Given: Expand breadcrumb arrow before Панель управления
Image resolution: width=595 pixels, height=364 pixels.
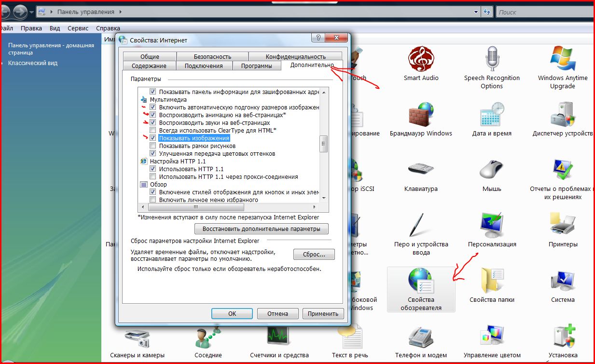Looking at the screenshot, I should [x=53, y=12].
